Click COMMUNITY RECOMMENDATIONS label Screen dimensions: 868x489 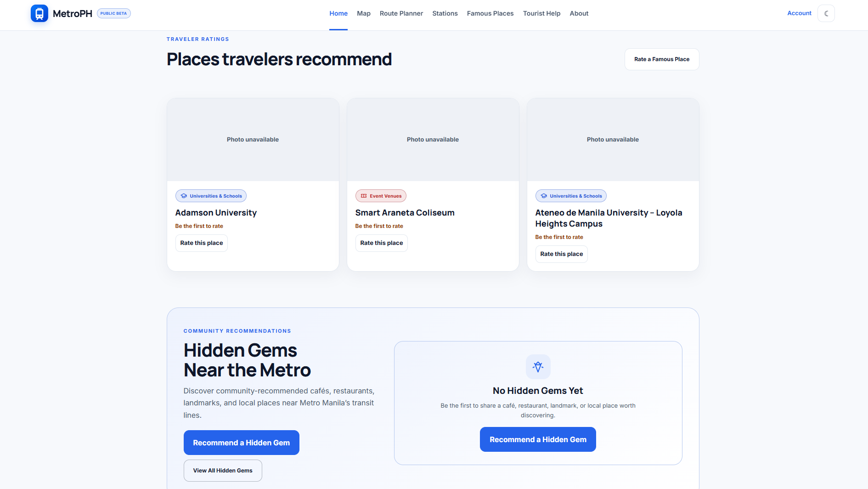point(237,331)
